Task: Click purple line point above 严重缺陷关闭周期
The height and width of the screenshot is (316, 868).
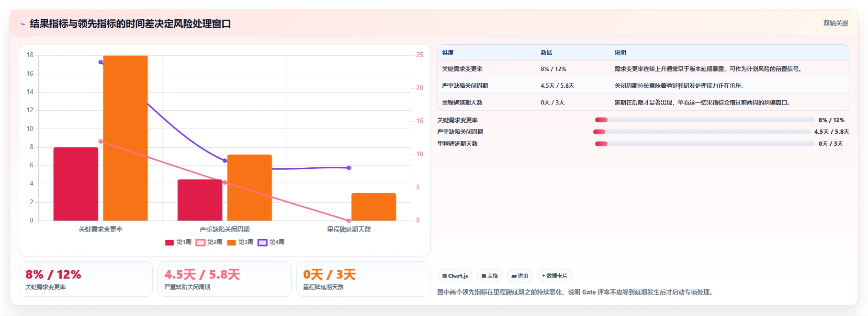Action: [225, 161]
